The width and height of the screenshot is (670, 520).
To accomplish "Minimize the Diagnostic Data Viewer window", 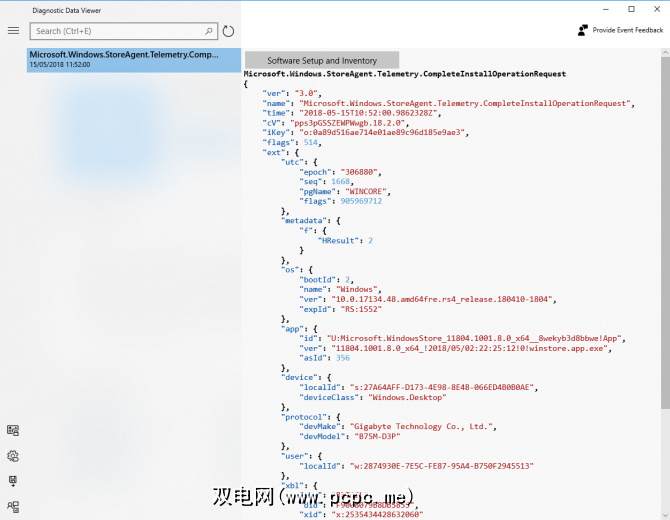I will [x=606, y=9].
